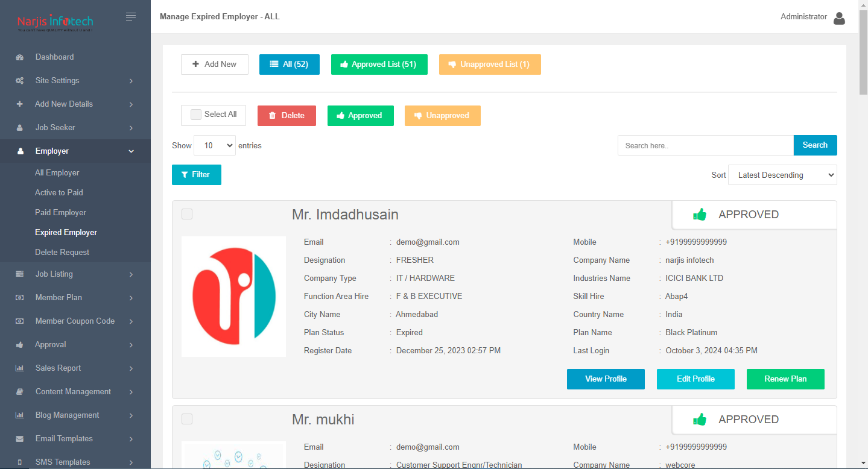Viewport: 868px width, 469px height.
Task: Click the Blog Management chart icon
Action: tap(20, 415)
